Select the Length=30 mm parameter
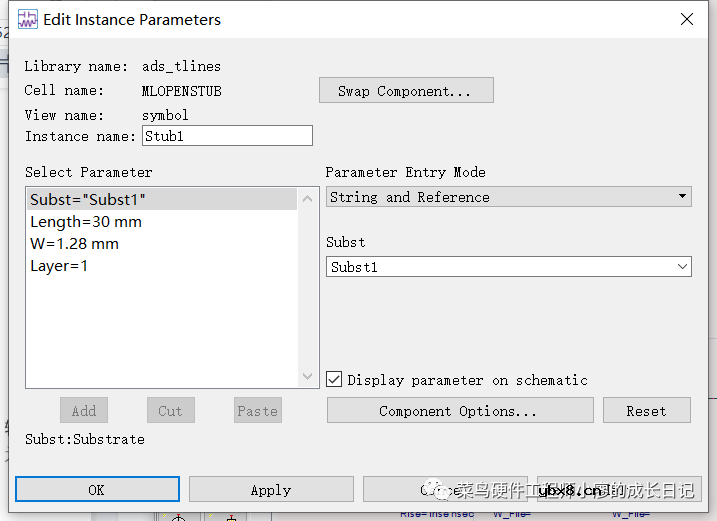Image resolution: width=717 pixels, height=521 pixels. pos(86,221)
